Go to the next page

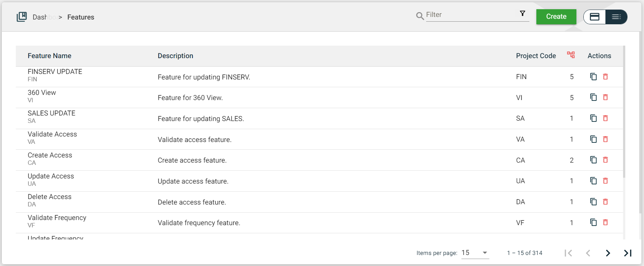click(608, 253)
